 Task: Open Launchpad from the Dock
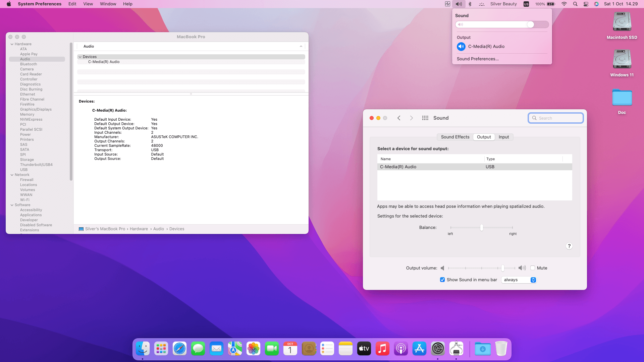click(x=161, y=349)
